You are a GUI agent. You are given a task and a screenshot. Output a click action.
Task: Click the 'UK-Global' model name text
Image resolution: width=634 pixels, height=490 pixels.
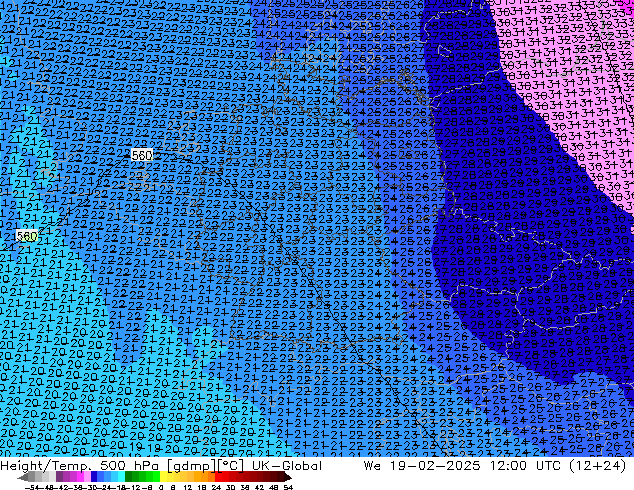pos(287,466)
